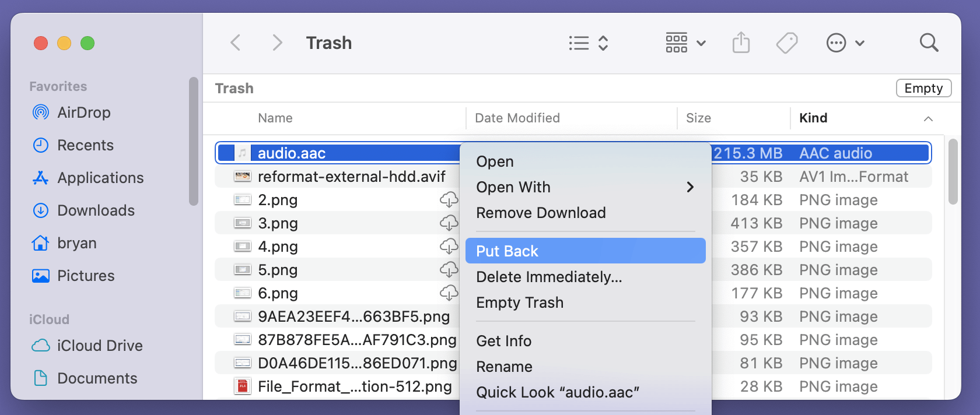This screenshot has height=415, width=980.
Task: Open the Downloads folder
Action: coord(96,210)
